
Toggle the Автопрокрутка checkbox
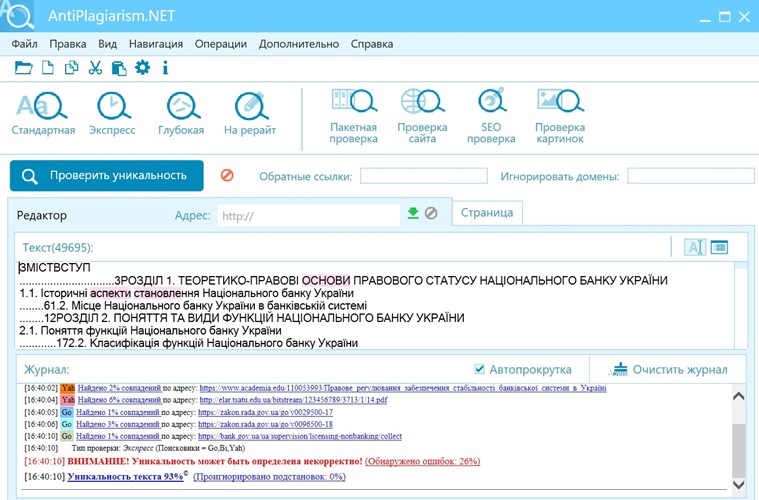(x=479, y=369)
